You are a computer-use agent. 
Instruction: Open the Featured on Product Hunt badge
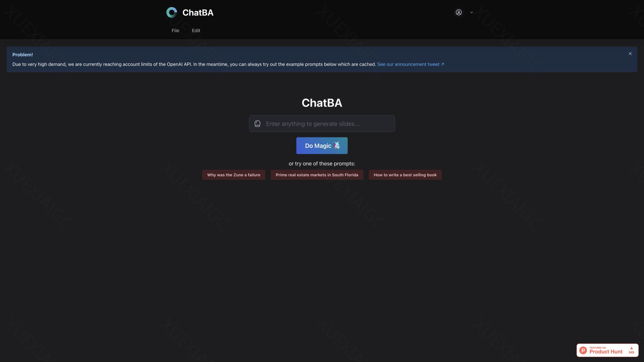click(607, 350)
